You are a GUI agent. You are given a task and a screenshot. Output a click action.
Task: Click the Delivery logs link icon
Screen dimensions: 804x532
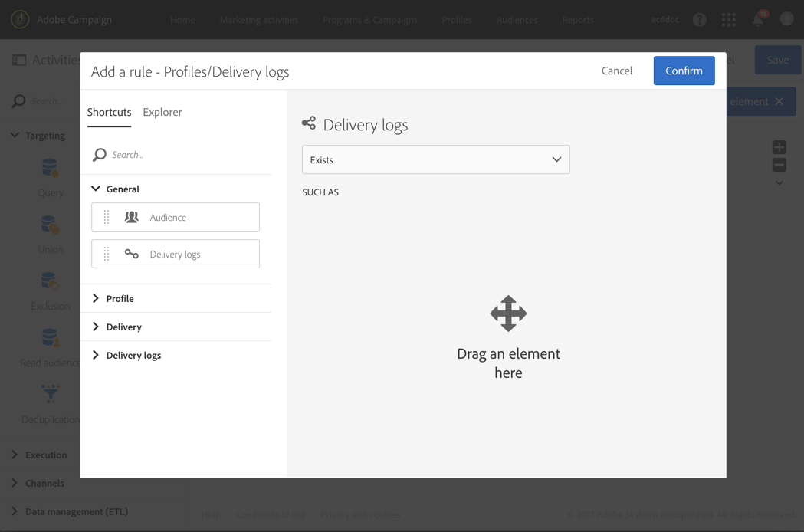[x=132, y=254]
